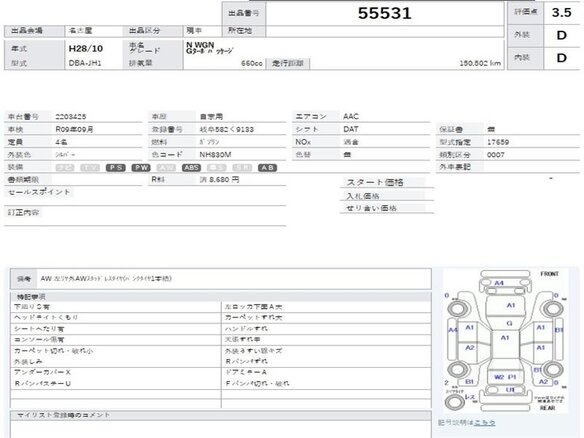Screen dimensions: 584x438
Task: Click the セールスポイント label
Action: click(39, 192)
